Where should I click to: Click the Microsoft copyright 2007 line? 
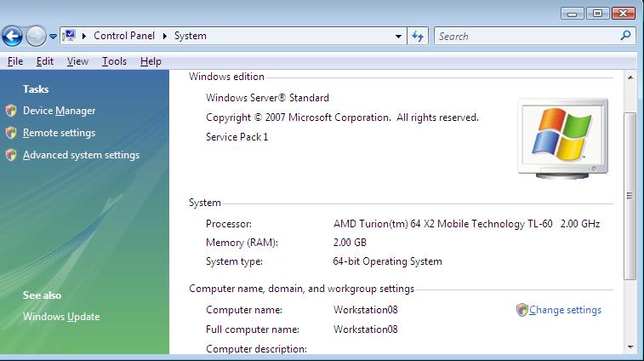(342, 117)
